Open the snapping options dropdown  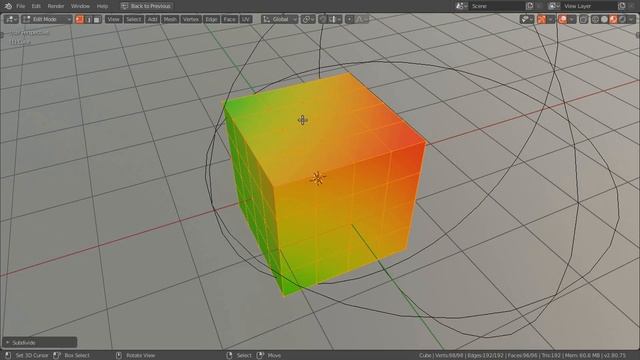pos(335,19)
